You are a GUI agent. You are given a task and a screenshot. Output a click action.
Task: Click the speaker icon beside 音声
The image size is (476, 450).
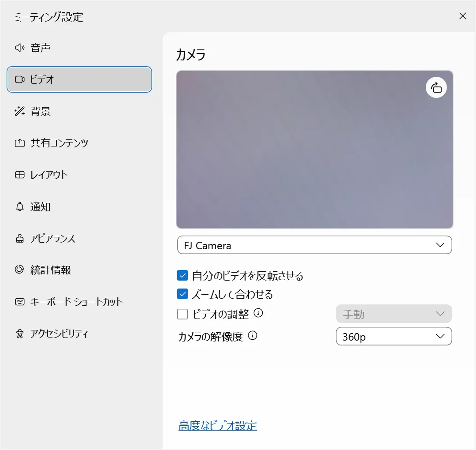coord(19,48)
